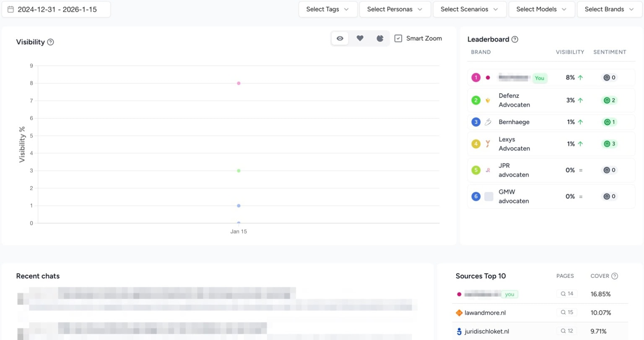Switch chart to eye visibility view

pyautogui.click(x=340, y=39)
